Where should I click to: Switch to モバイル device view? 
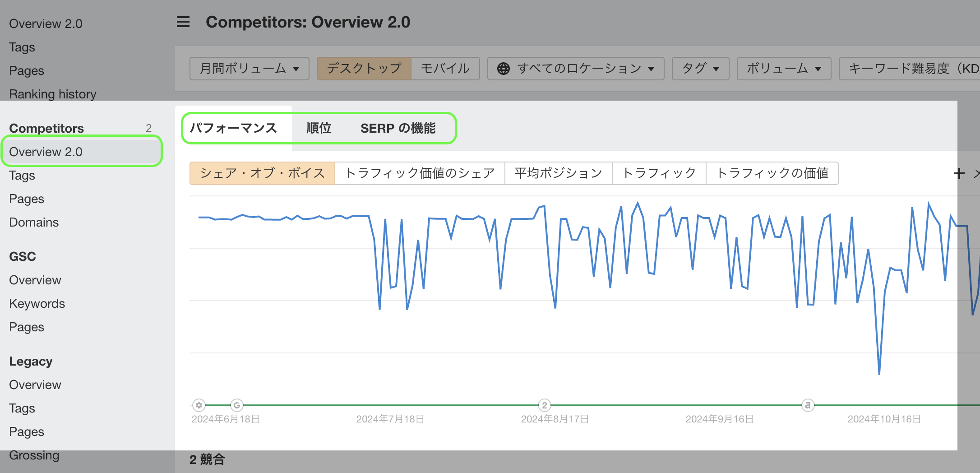pyautogui.click(x=445, y=69)
